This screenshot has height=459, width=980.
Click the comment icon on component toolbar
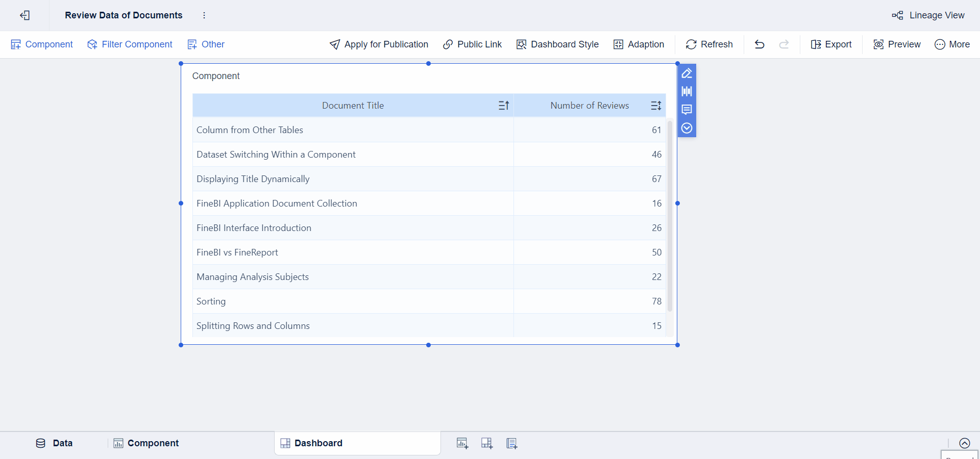[x=687, y=110]
